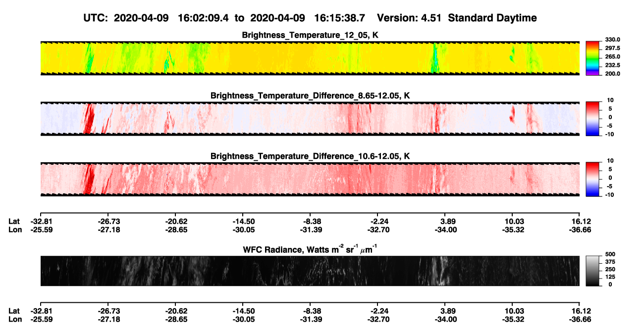Click the 232.5 colorbar tick label
Screen dimensions: 644x330
coord(612,65)
